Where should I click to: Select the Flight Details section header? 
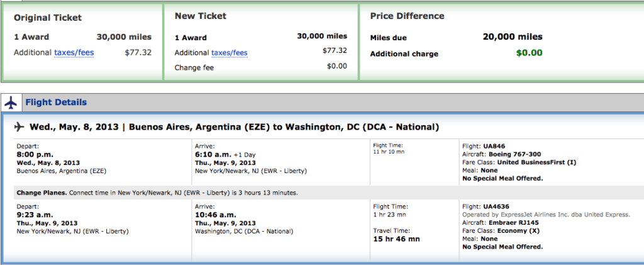(56, 102)
